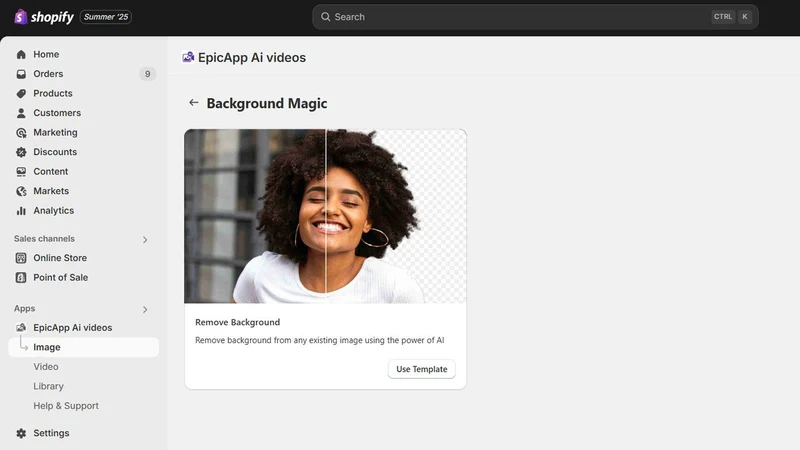The width and height of the screenshot is (800, 450).
Task: Open Home in the sidebar
Action: pos(46,54)
